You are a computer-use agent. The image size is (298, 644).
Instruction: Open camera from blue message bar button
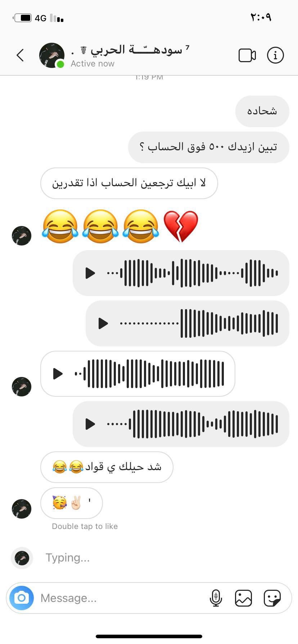(22, 598)
